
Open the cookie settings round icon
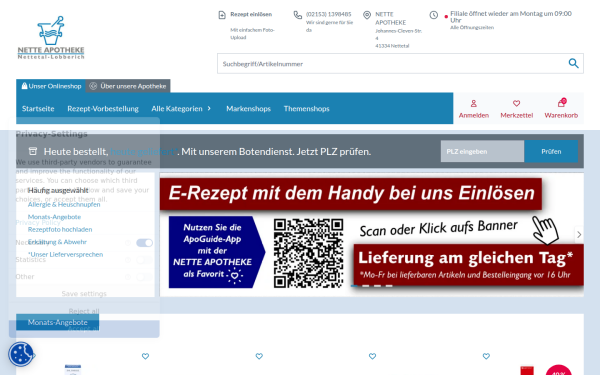pos(21,354)
